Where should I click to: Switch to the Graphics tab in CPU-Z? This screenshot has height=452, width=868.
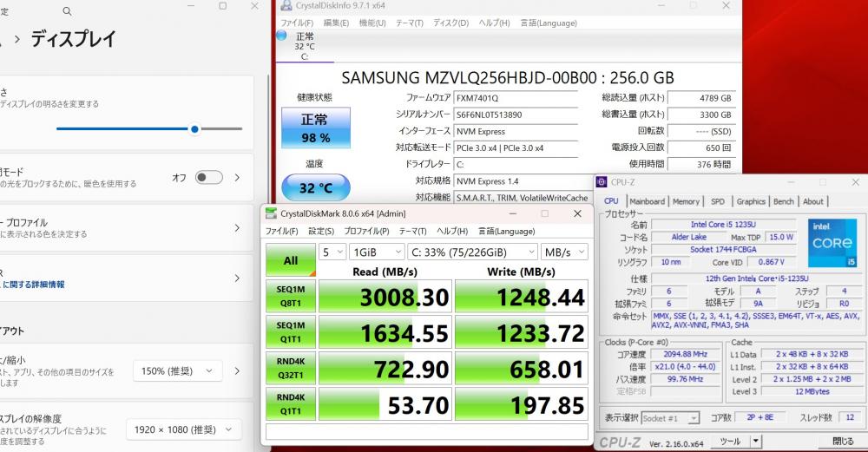[751, 202]
